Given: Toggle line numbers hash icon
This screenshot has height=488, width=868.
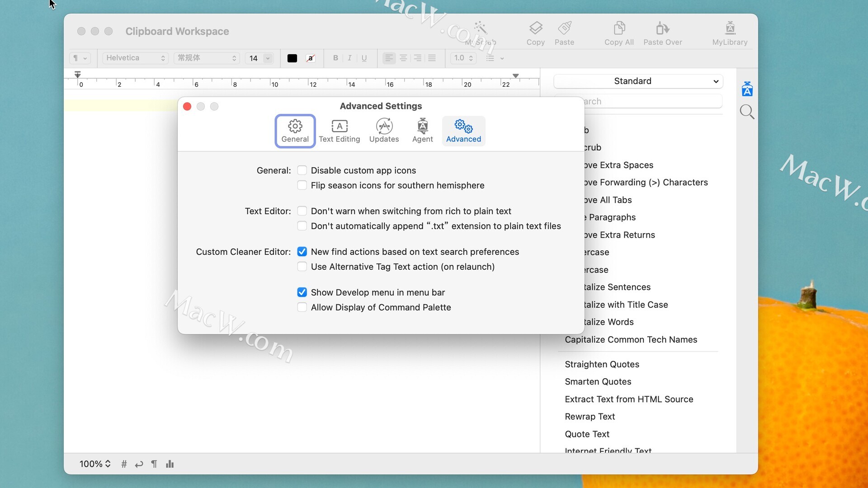Looking at the screenshot, I should pyautogui.click(x=124, y=464).
